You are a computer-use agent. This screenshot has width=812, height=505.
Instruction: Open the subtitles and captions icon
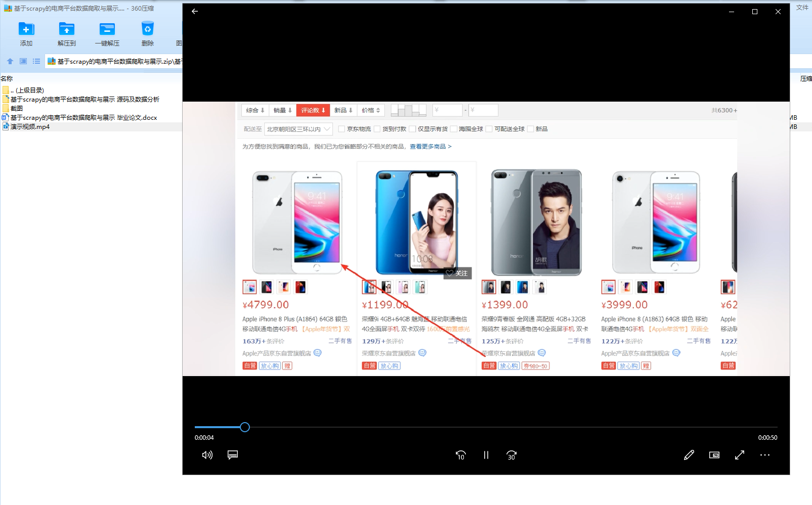point(233,455)
